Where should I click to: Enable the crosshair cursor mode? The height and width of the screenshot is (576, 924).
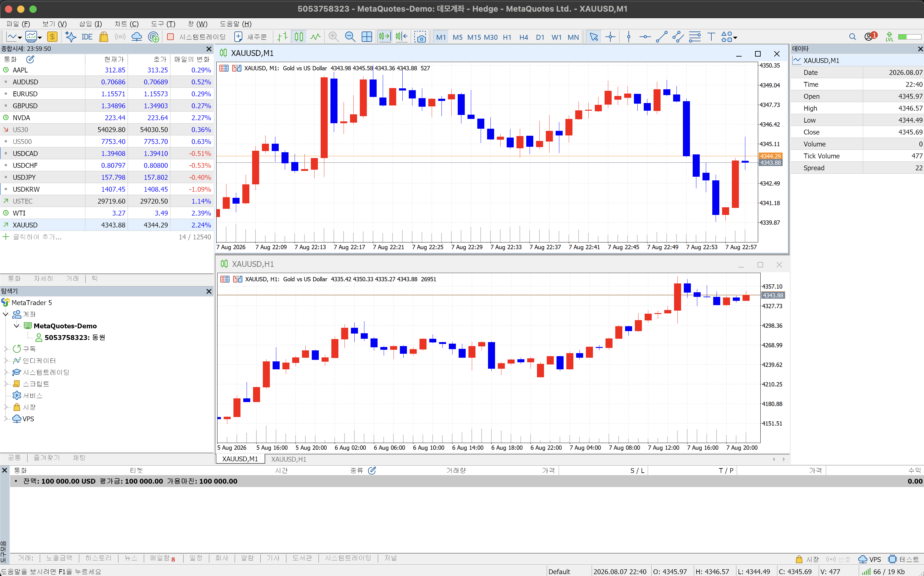610,37
